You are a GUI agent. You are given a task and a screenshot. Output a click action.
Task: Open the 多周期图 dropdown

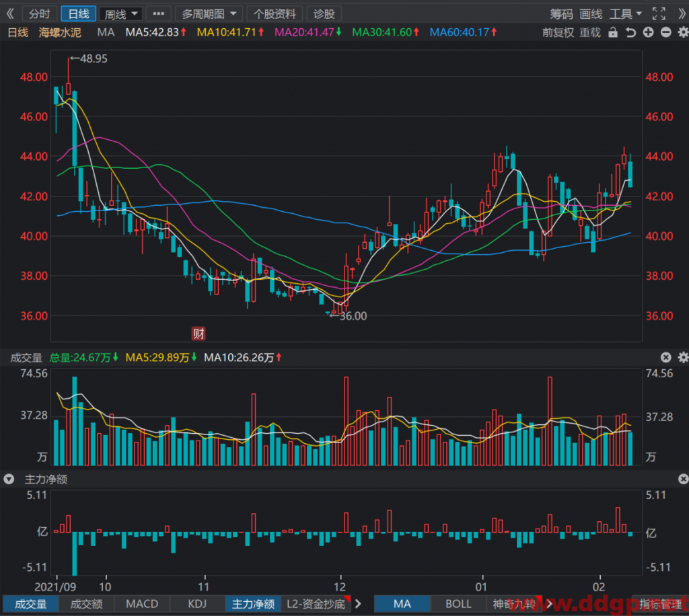tap(209, 14)
